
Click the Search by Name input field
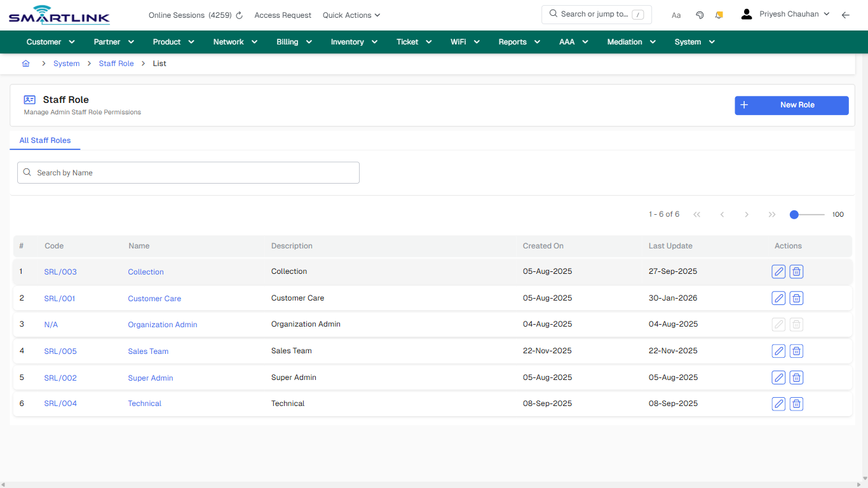pos(188,172)
